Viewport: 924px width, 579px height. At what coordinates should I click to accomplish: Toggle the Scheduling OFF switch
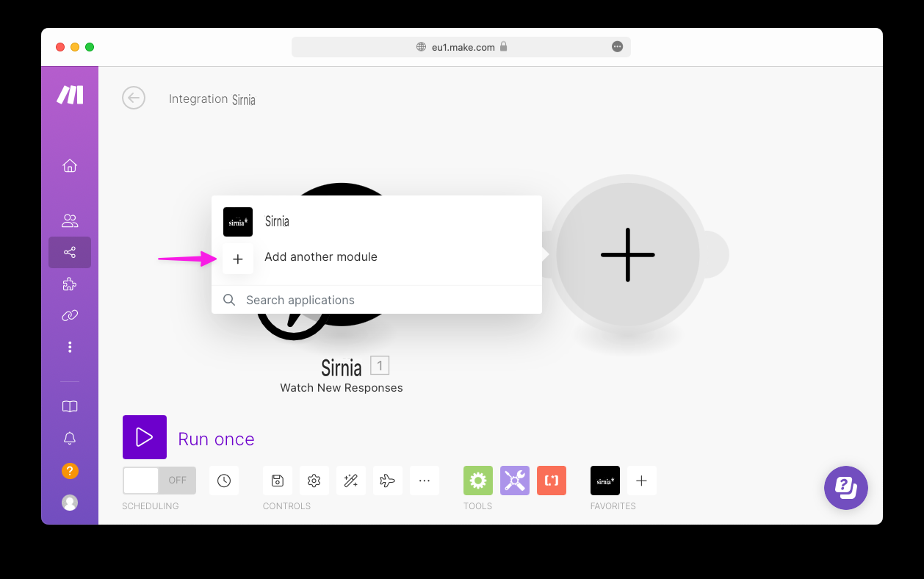tap(159, 481)
